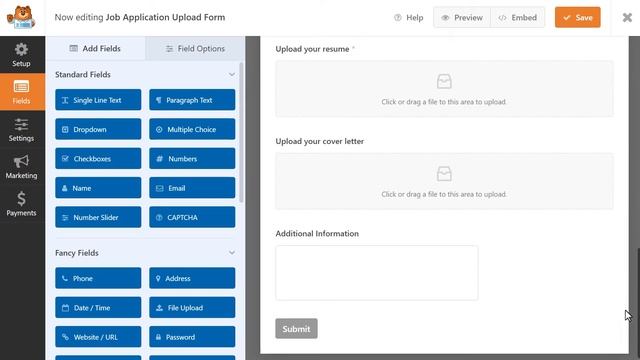The image size is (640, 360).
Task: Add a Date / Time field
Action: [x=98, y=308]
